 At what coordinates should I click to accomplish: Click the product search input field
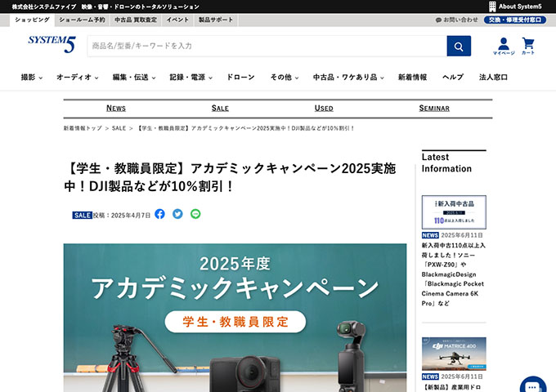(267, 46)
